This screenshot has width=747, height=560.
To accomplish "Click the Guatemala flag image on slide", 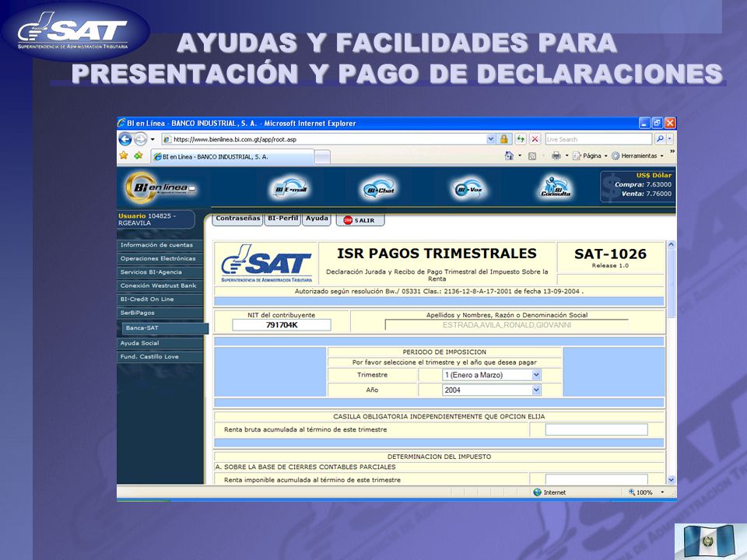I will pyautogui.click(x=708, y=541).
